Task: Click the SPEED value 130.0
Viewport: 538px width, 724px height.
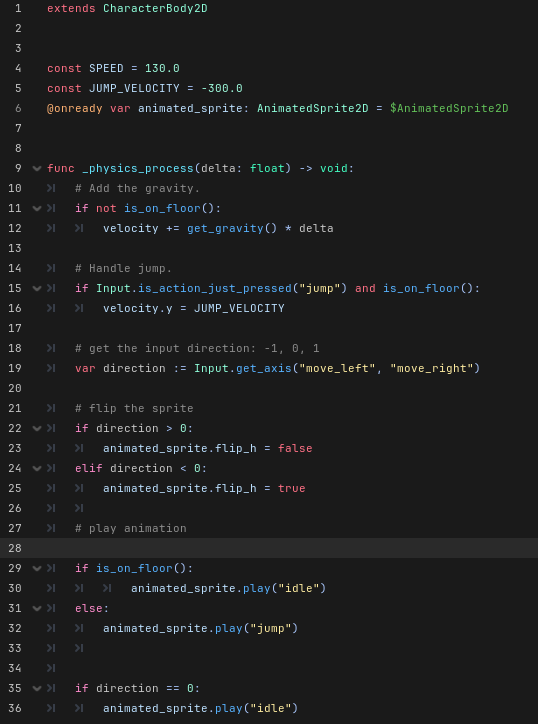Action: click(162, 68)
